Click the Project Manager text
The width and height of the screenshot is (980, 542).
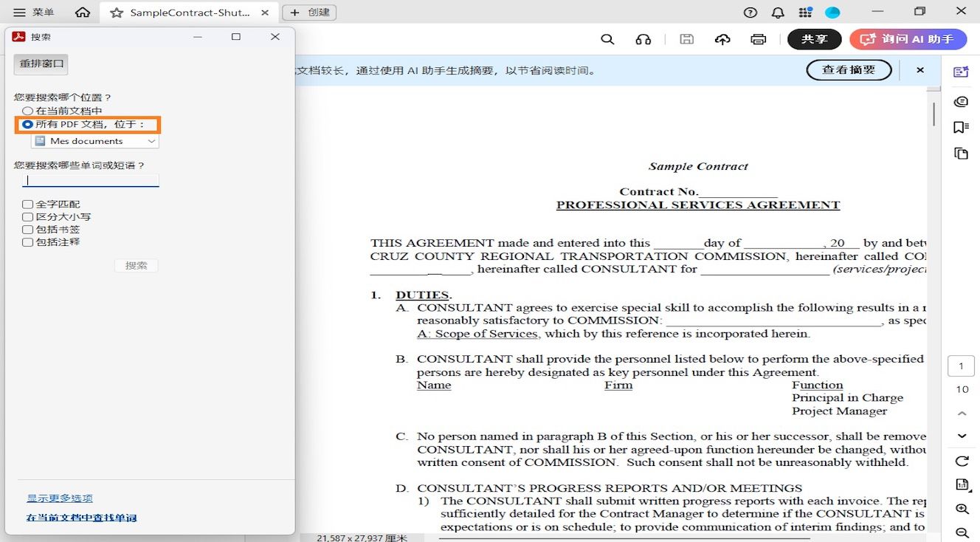[x=840, y=411]
